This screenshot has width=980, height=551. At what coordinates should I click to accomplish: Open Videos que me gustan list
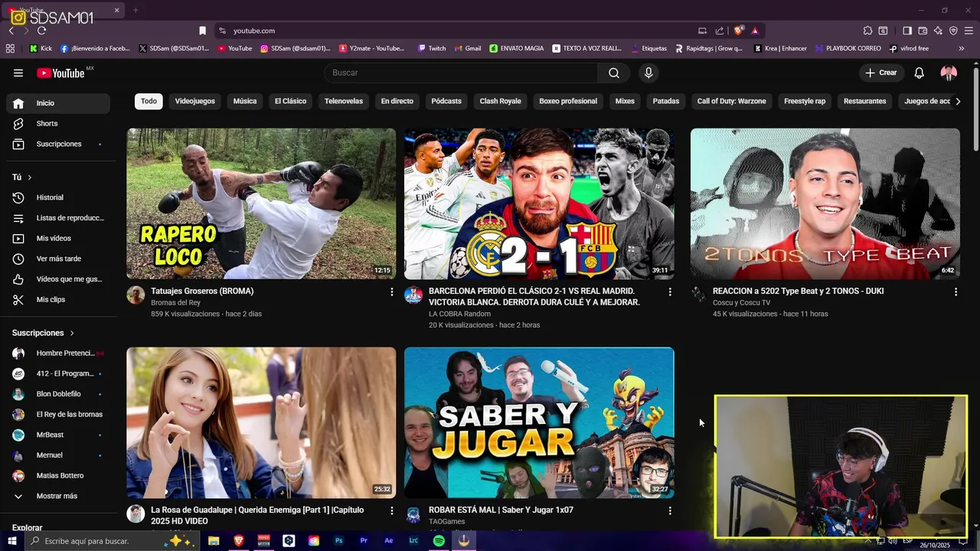click(58, 279)
